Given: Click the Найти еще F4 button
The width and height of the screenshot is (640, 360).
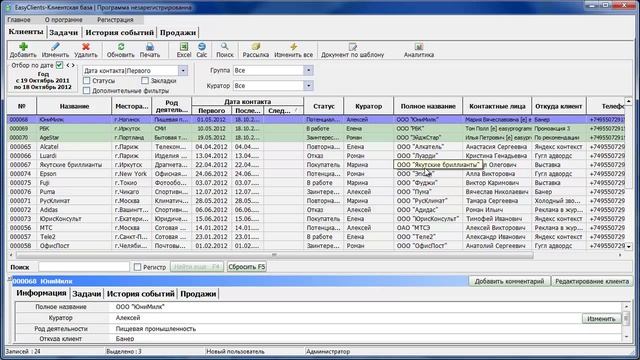Looking at the screenshot, I should tap(197, 267).
